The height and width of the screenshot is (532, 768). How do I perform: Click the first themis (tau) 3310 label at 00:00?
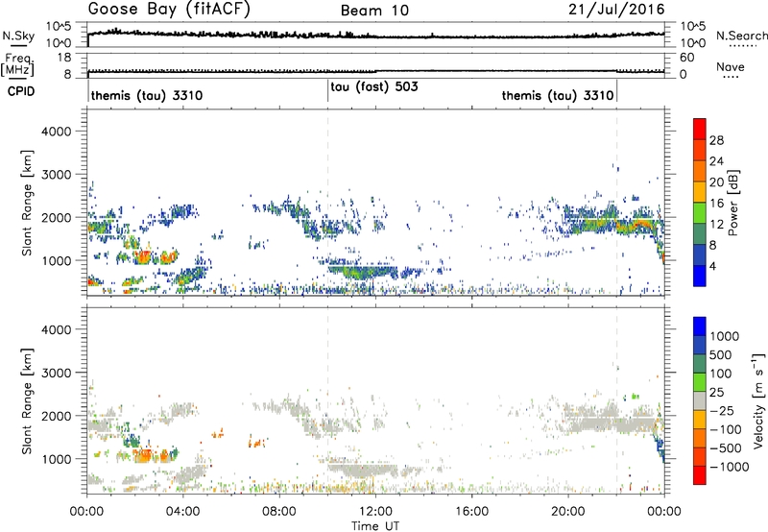pos(147,95)
